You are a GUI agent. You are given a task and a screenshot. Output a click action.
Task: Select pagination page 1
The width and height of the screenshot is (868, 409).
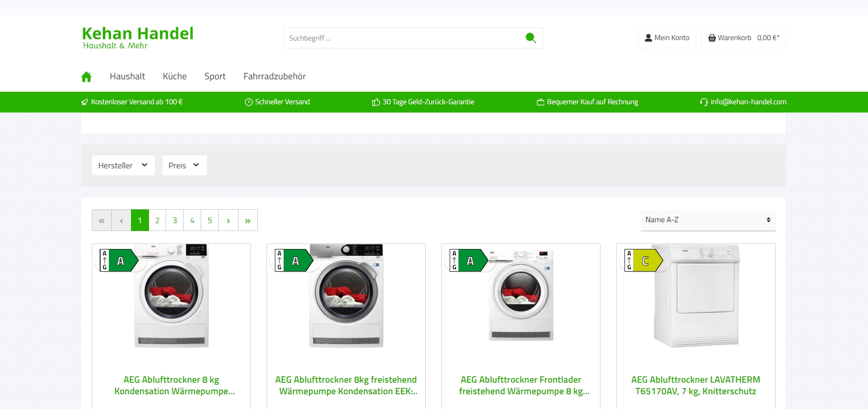(x=140, y=220)
